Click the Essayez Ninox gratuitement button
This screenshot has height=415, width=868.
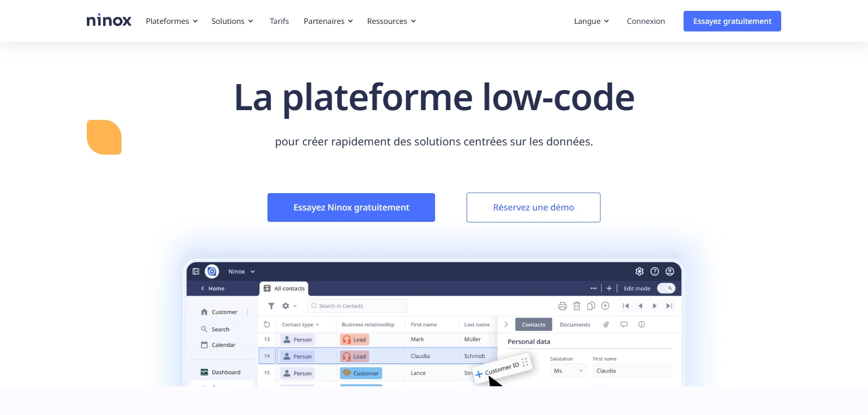tap(351, 207)
